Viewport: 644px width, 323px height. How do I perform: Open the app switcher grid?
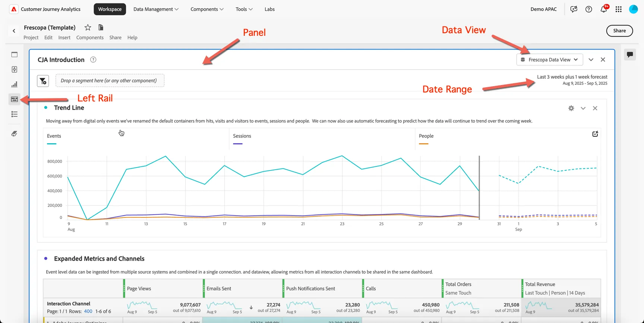[x=619, y=9]
